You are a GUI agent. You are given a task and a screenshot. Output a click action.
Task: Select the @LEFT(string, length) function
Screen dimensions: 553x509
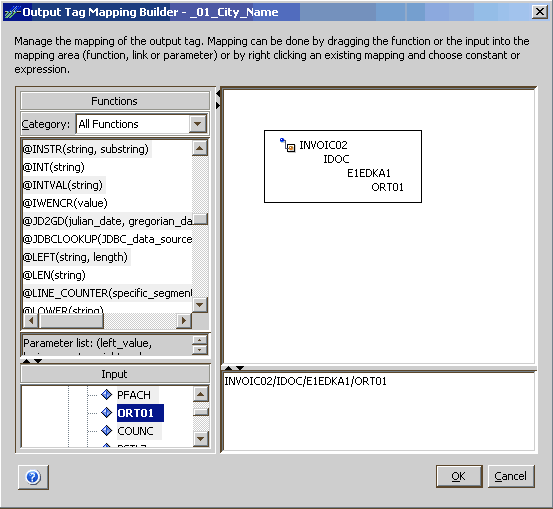coord(75,257)
